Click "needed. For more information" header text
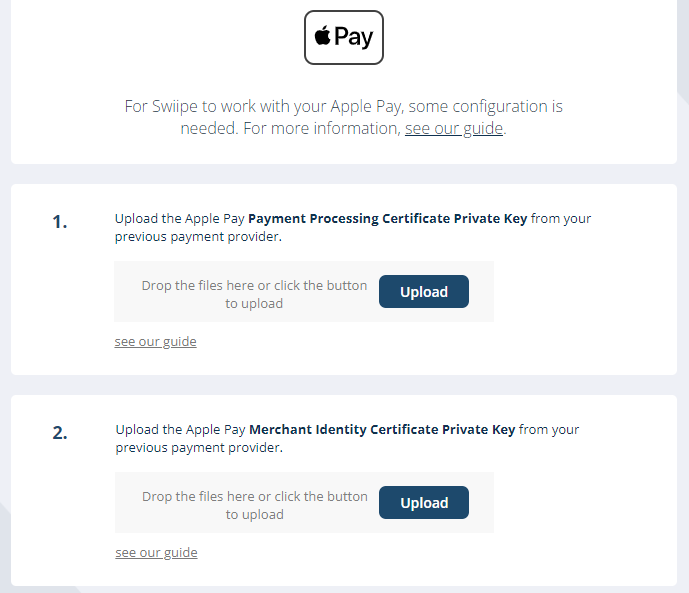 tap(290, 128)
